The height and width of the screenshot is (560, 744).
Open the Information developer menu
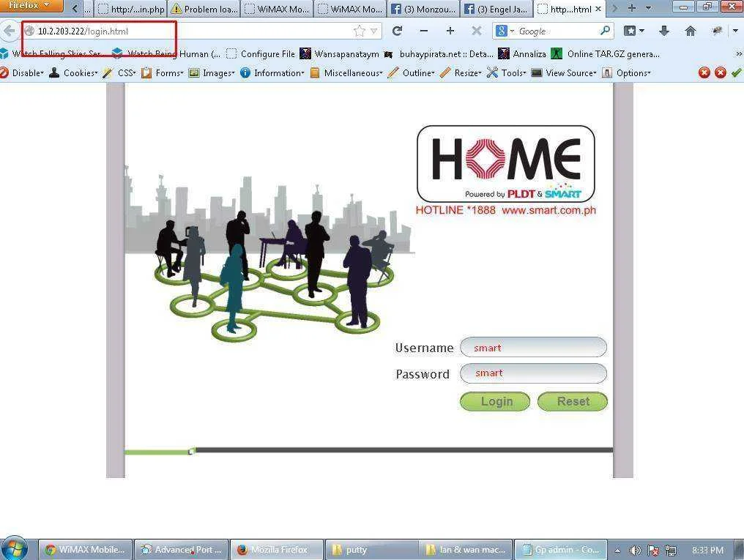click(x=272, y=73)
